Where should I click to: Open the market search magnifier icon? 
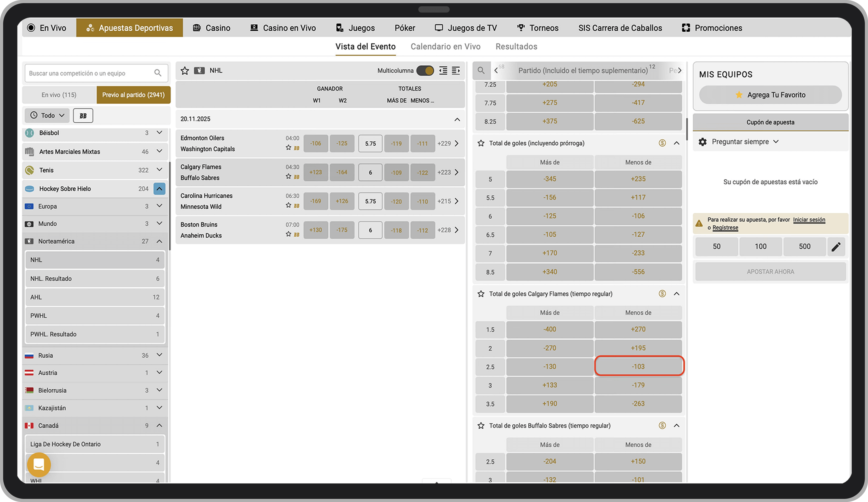click(481, 71)
